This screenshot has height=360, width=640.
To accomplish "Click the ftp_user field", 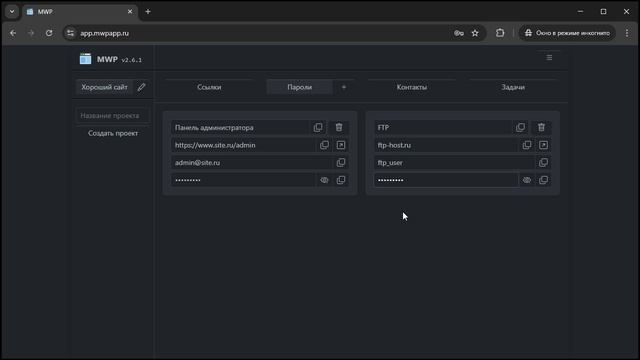I will 454,162.
